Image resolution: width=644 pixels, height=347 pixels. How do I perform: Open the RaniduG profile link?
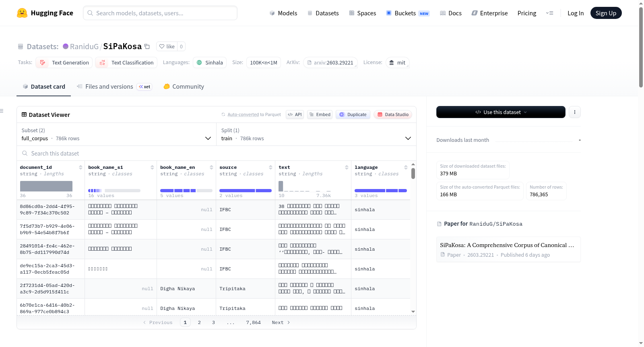coord(84,46)
